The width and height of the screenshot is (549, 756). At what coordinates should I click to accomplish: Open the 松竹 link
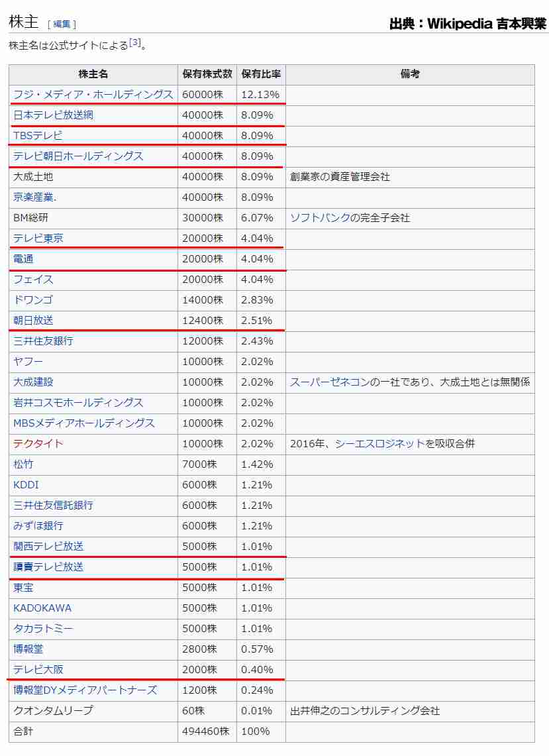[x=23, y=464]
